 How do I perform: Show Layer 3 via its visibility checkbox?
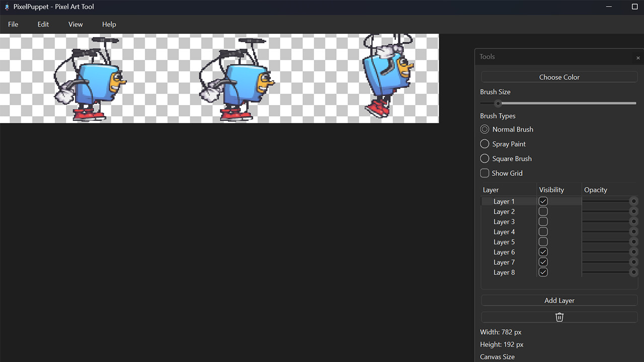point(543,222)
